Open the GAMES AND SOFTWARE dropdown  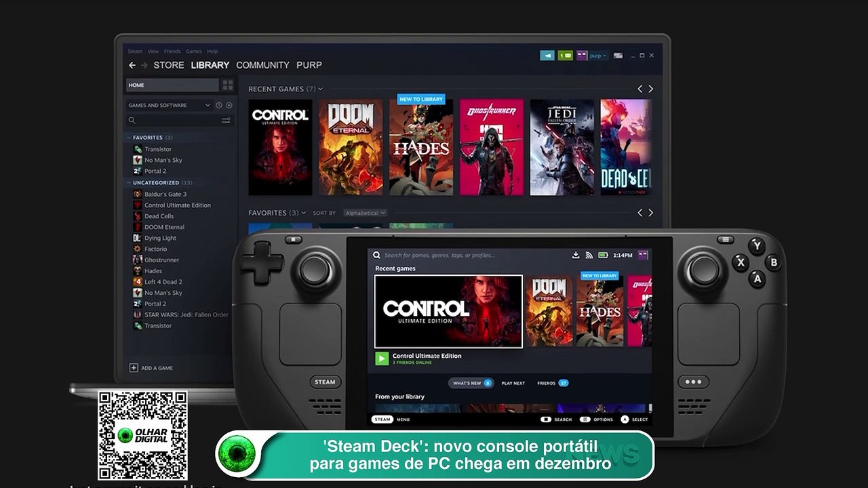pyautogui.click(x=170, y=105)
